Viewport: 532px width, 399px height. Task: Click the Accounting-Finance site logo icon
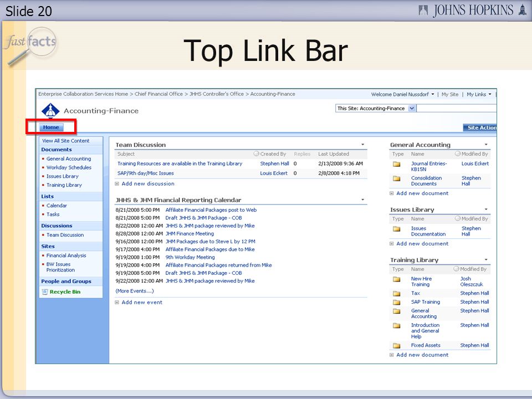[50, 111]
